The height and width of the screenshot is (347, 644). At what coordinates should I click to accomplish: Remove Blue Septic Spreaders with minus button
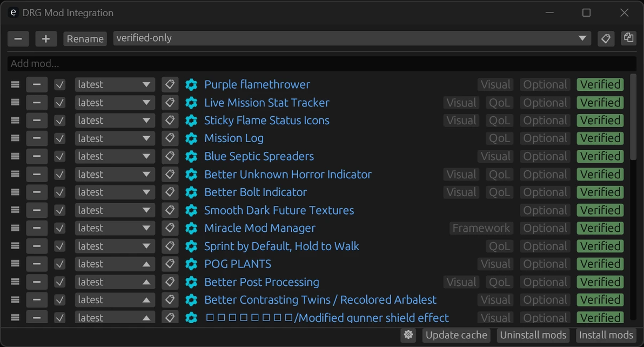[37, 156]
